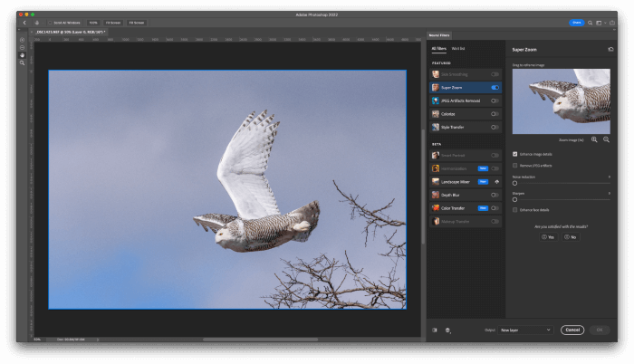Enable the Colorize filter toggle
This screenshot has height=364, width=634.
[495, 114]
